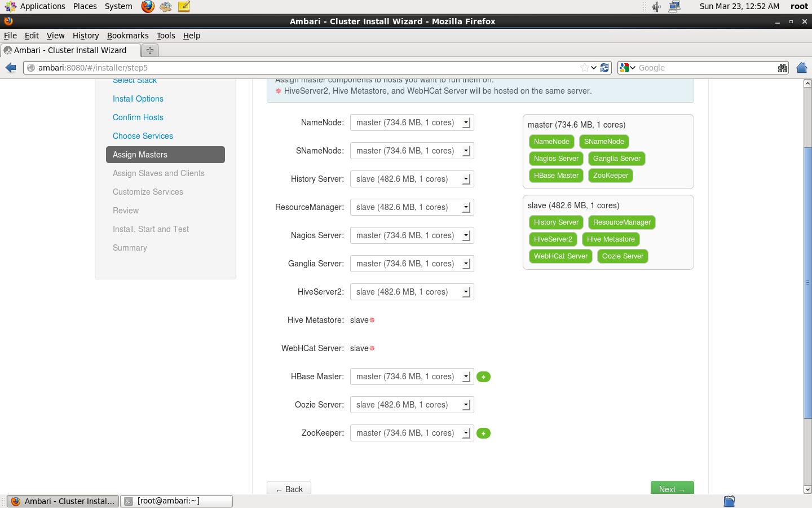Image resolution: width=812 pixels, height=508 pixels.
Task: Open the Applications menu in top panel
Action: click(x=42, y=6)
